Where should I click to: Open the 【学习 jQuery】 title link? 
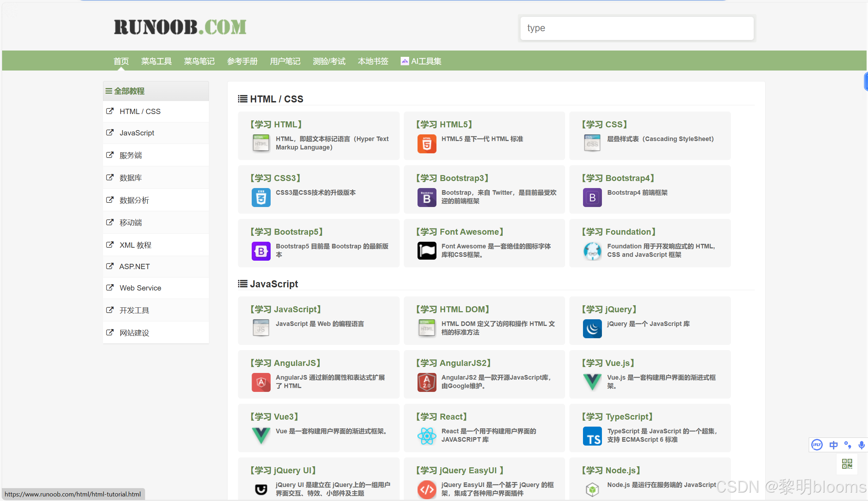click(x=609, y=309)
